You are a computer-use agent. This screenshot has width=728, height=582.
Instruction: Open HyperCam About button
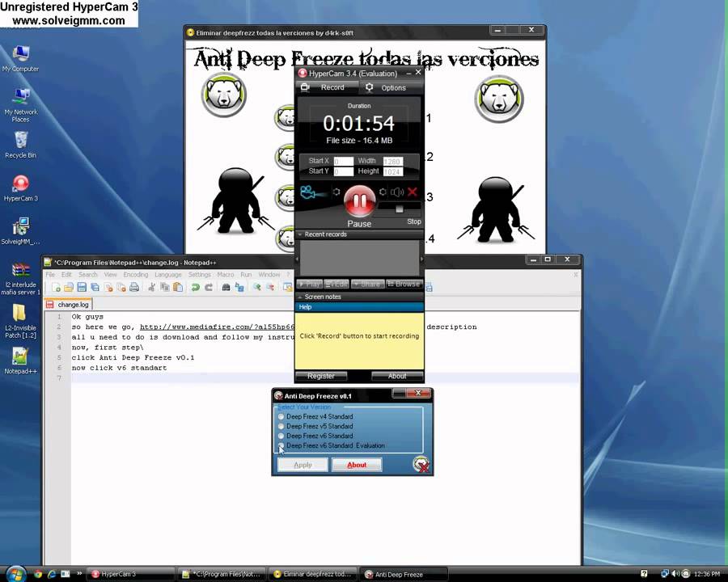397,376
